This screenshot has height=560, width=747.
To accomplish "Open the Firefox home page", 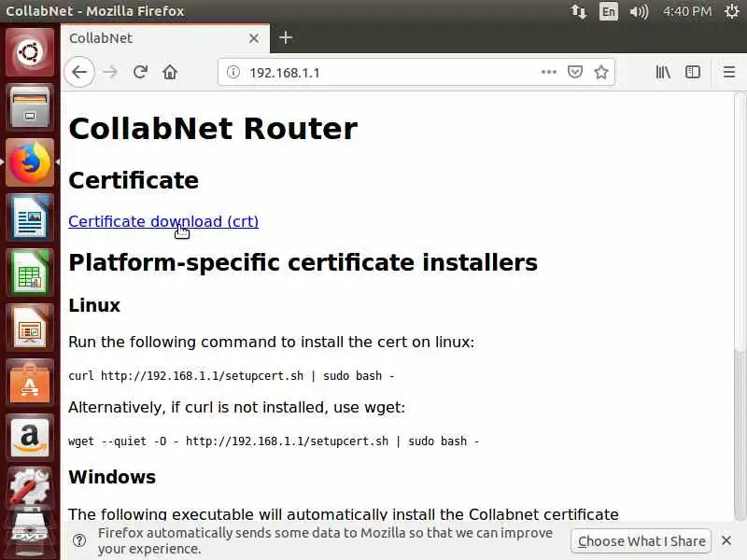I will coord(170,73).
